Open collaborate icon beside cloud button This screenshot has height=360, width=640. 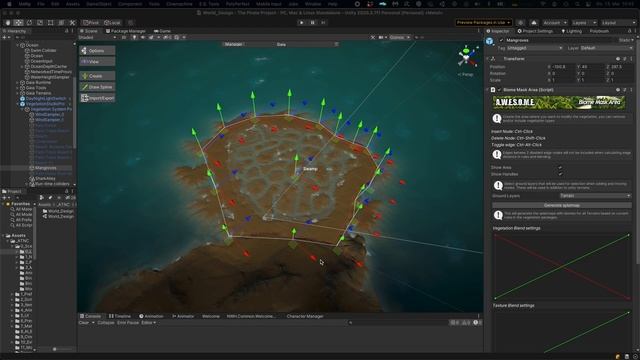click(520, 23)
